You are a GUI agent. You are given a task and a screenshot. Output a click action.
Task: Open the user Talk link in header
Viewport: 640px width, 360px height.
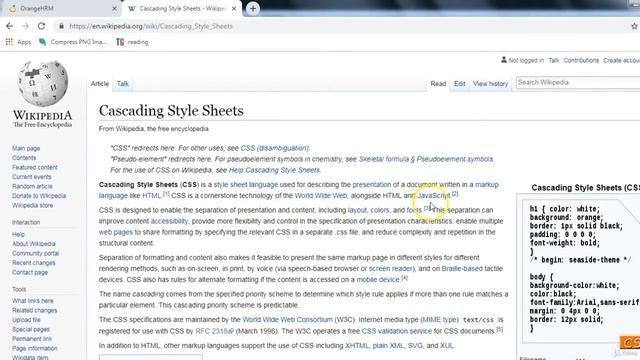coord(553,60)
